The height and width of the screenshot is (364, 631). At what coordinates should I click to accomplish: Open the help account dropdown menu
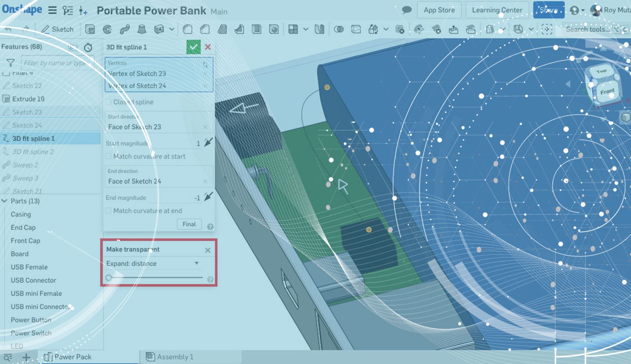click(577, 10)
